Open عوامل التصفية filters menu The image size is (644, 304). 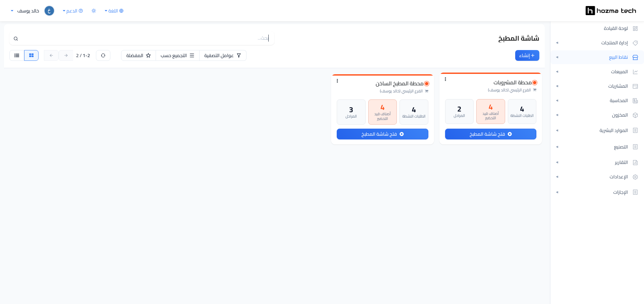[x=223, y=55]
